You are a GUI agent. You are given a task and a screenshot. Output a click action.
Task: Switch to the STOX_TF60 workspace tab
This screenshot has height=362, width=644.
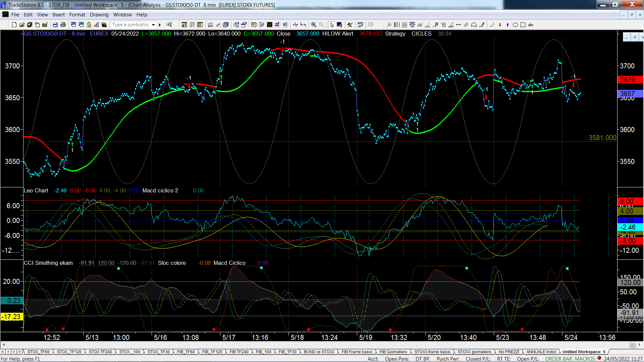point(39,352)
